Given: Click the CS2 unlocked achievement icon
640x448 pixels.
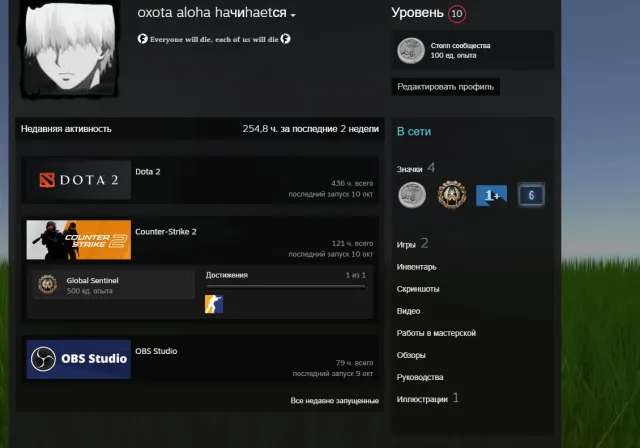Looking at the screenshot, I should (x=214, y=304).
